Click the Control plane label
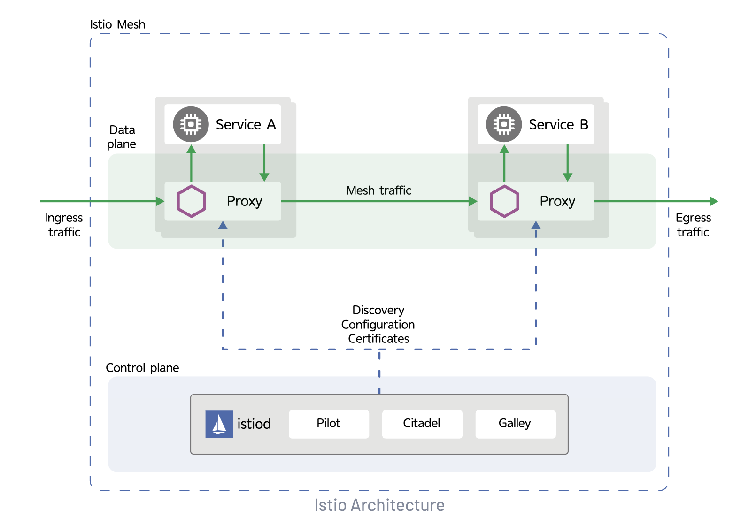 point(142,368)
